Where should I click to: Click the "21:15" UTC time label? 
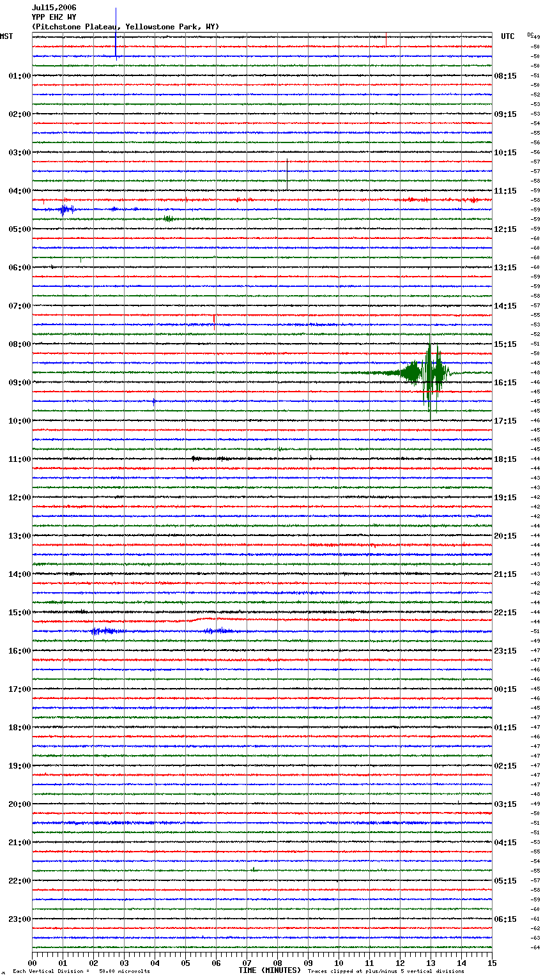pyautogui.click(x=505, y=574)
